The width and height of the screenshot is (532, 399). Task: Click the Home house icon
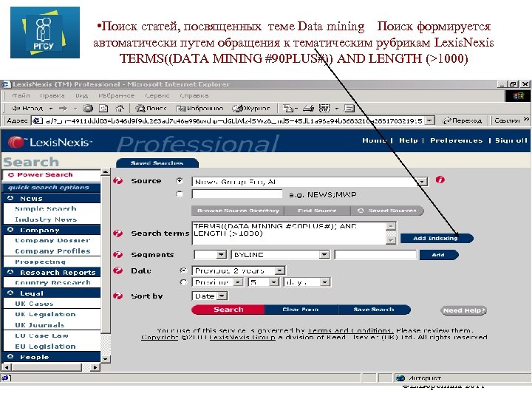point(120,109)
